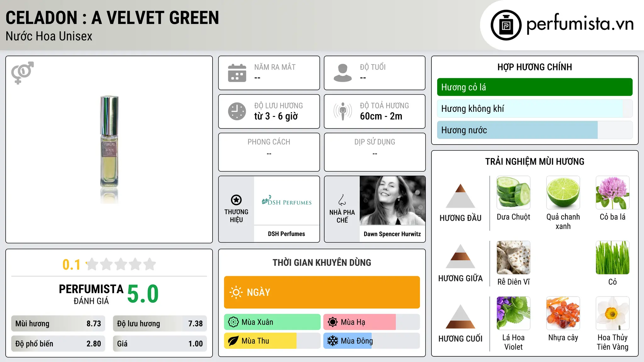Select the Hương nước accord bar
The width and height of the screenshot is (644, 362).
(x=535, y=130)
